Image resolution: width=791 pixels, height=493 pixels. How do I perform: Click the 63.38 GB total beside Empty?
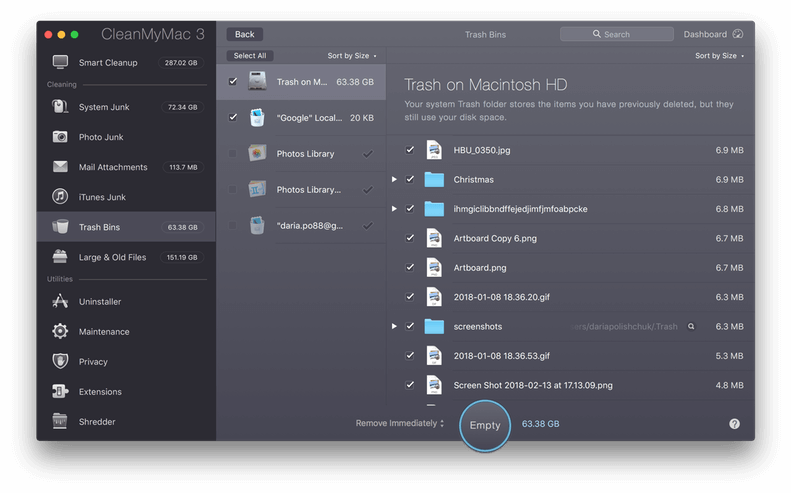(540, 424)
